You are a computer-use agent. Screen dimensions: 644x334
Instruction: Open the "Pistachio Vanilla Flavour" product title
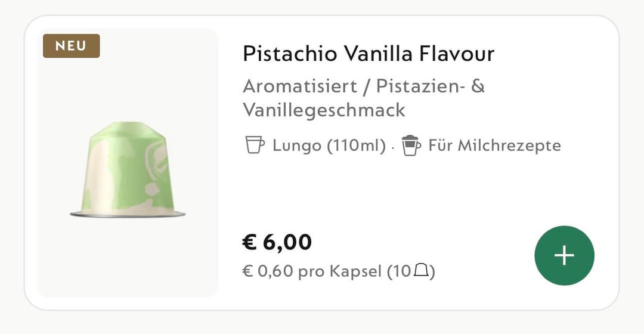(368, 54)
